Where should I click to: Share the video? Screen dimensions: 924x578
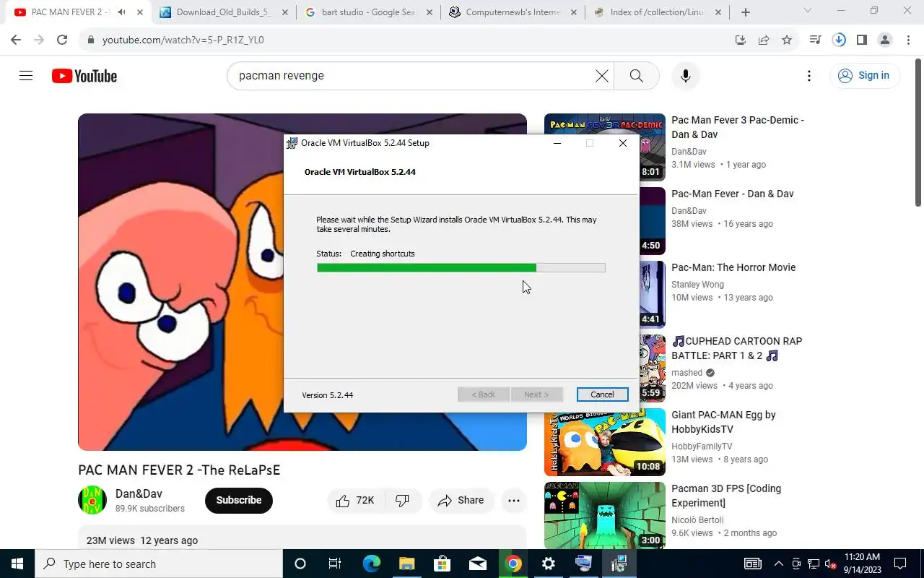461,500
